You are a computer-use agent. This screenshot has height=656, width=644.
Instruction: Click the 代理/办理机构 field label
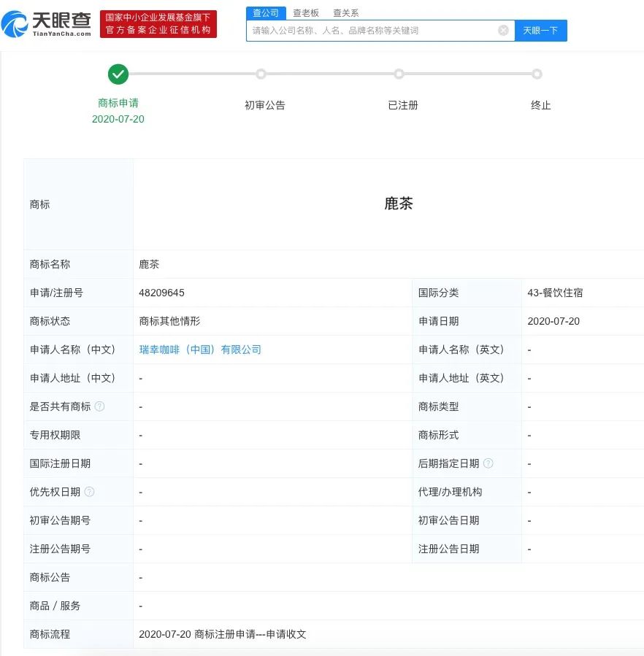pyautogui.click(x=450, y=492)
